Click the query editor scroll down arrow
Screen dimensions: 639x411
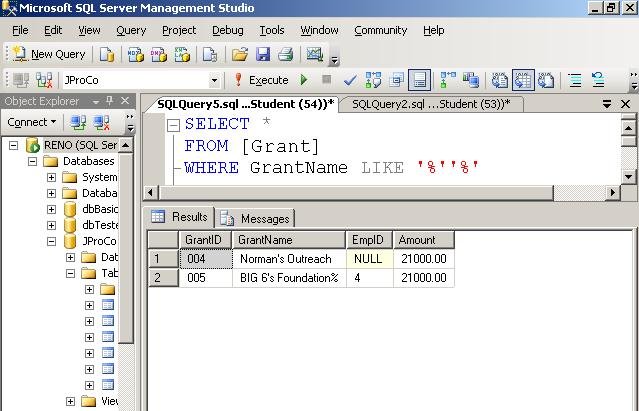(628, 177)
